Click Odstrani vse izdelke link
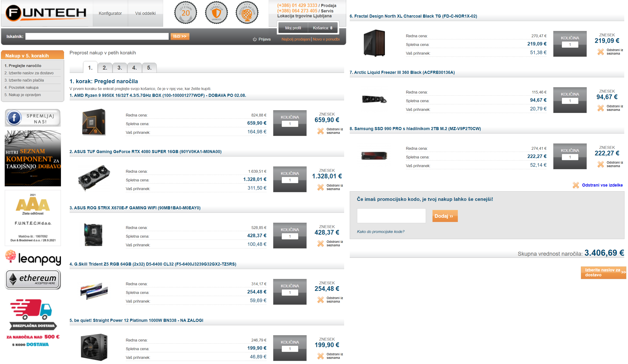The image size is (628, 364). pyautogui.click(x=602, y=185)
